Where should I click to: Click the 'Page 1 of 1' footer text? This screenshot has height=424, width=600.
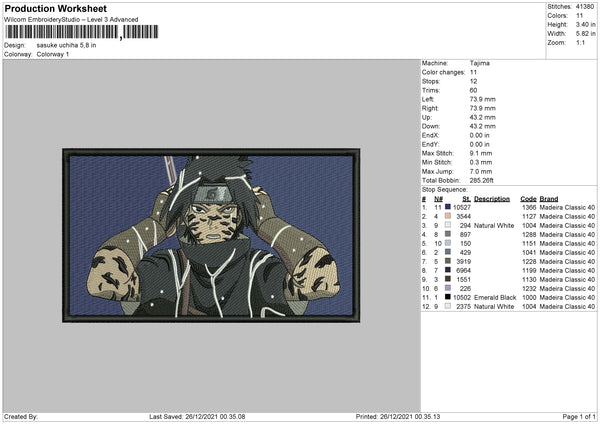pyautogui.click(x=579, y=416)
